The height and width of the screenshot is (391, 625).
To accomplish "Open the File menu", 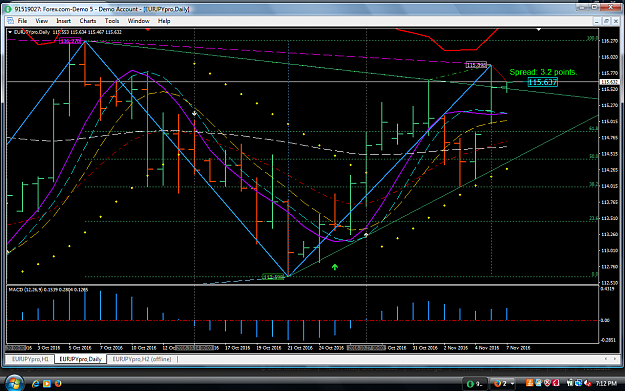I will tap(22, 21).
